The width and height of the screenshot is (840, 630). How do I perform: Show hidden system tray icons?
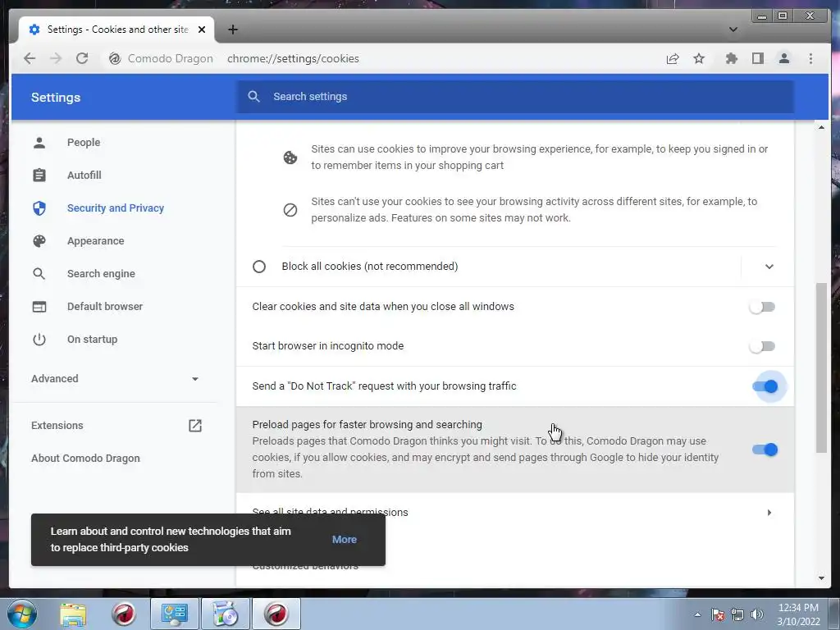tap(697, 614)
